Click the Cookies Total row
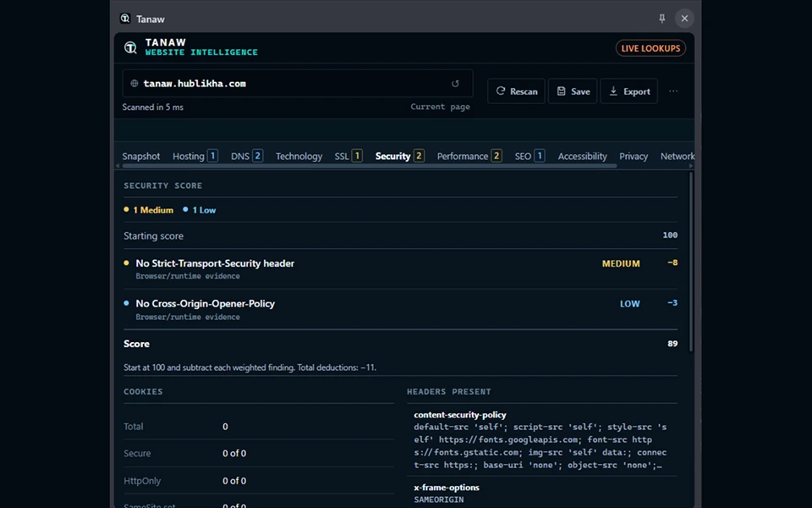Image resolution: width=812 pixels, height=508 pixels. point(259,427)
